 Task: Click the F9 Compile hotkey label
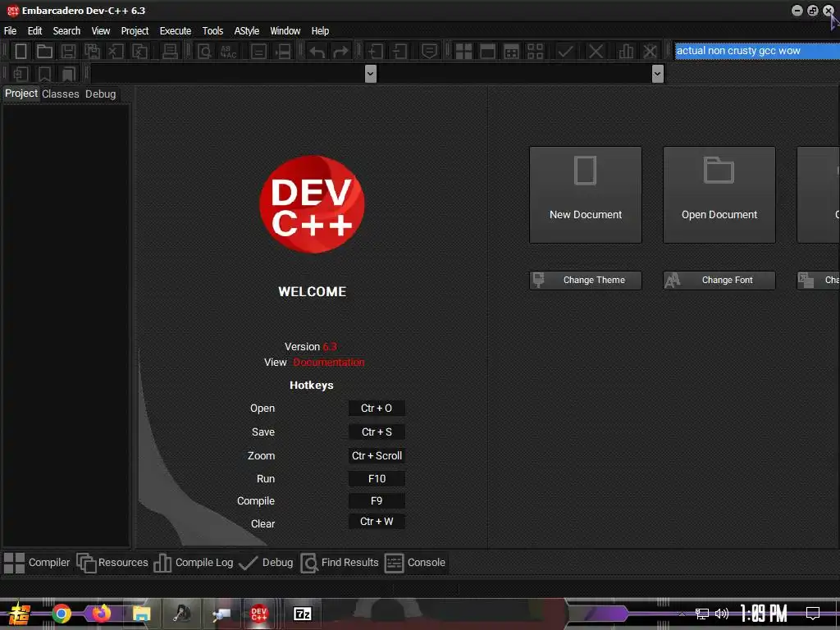coord(376,501)
